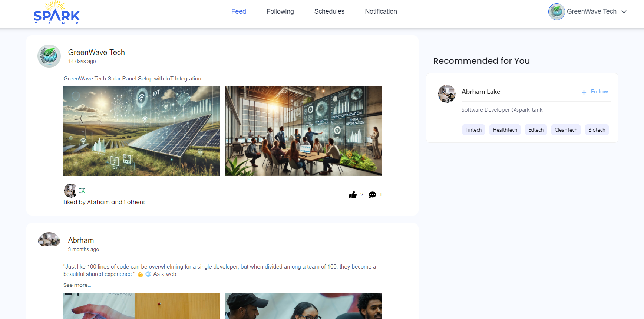Follow Abrham Lake
Screen dimensions: 644x319
[x=595, y=92]
